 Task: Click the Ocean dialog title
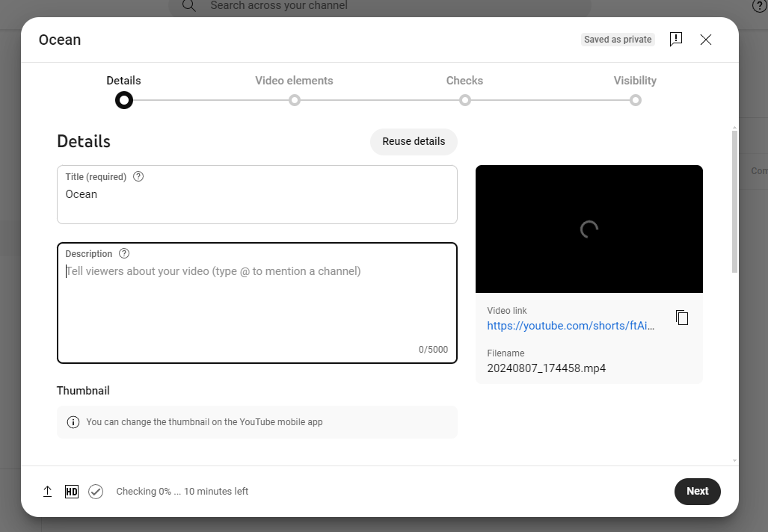[x=60, y=40]
